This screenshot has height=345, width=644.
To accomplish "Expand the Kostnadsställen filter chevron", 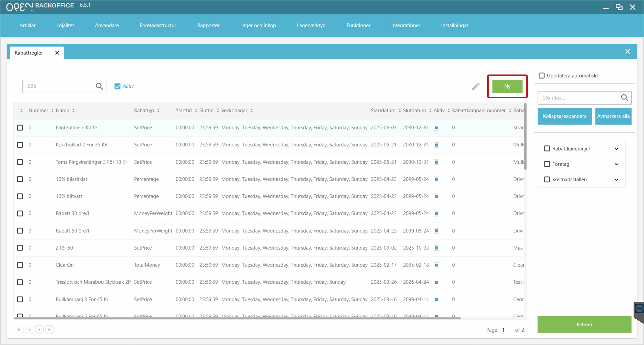I will tap(617, 180).
